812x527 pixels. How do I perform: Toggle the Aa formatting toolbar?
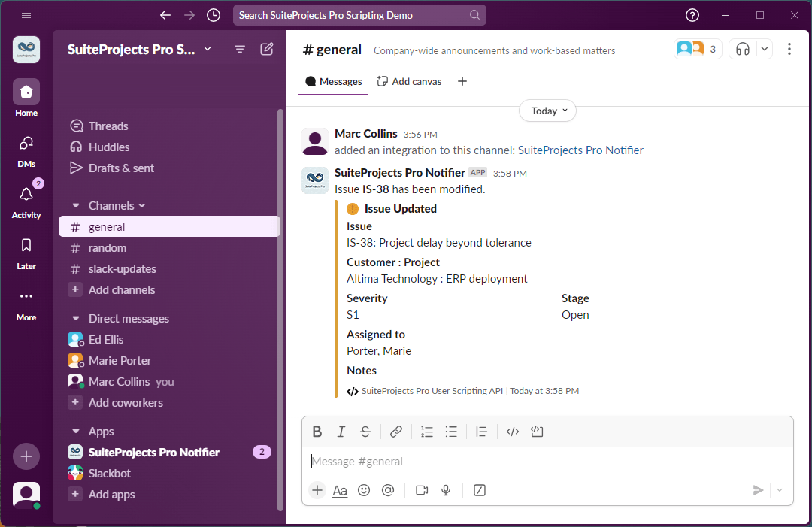[x=341, y=490]
